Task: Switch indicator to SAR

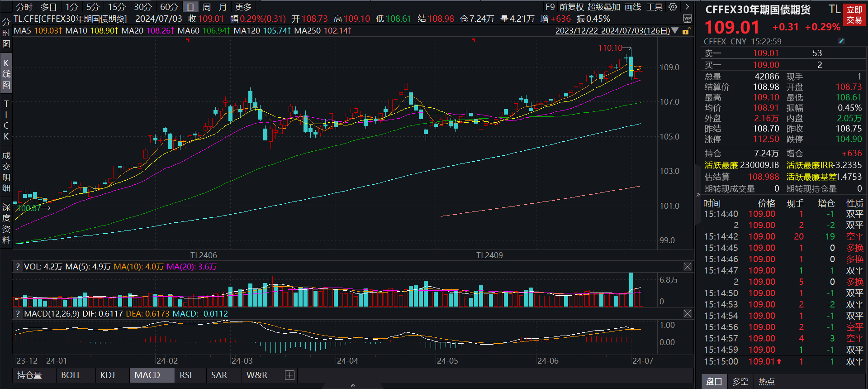Action: click(219, 375)
